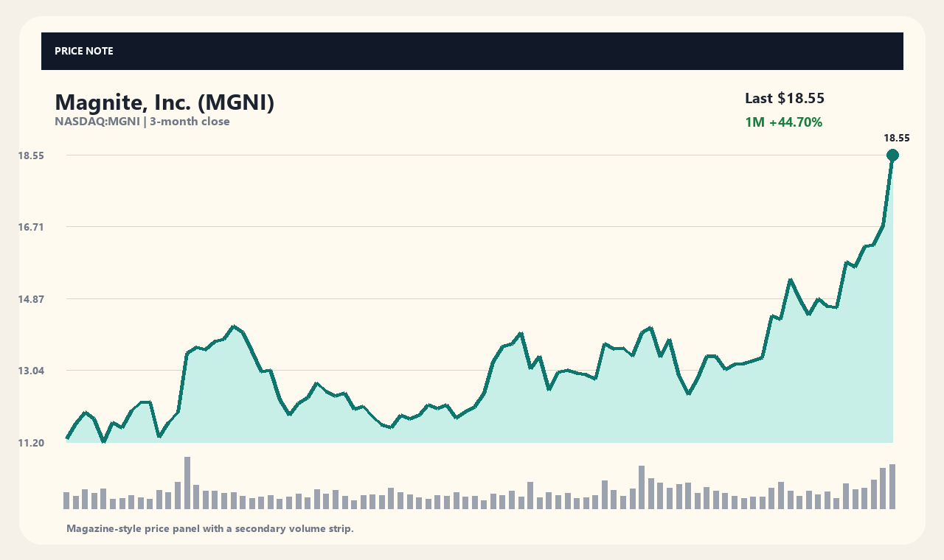Click the 18.55 y-axis label
The width and height of the screenshot is (944, 560).
point(31,155)
